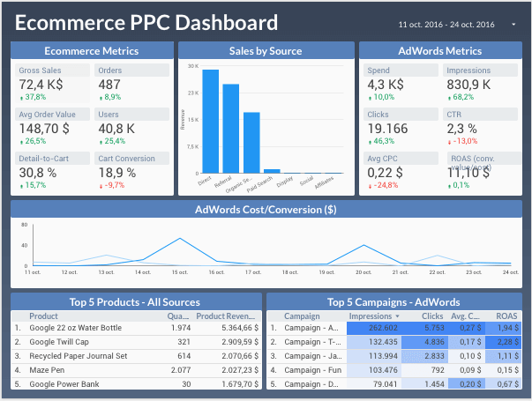Click the 2.909,59 $ revenue cell
The height and width of the screenshot is (401, 532).
pos(240,342)
